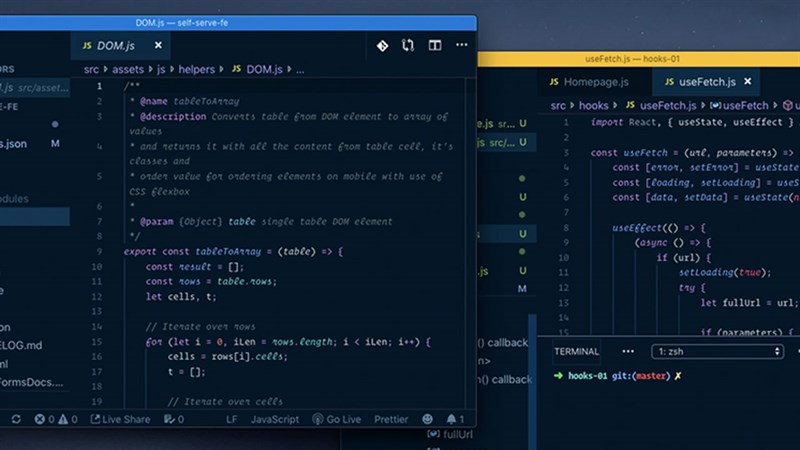The height and width of the screenshot is (450, 800).
Task: Run Prettier from the status bar
Action: [x=393, y=419]
